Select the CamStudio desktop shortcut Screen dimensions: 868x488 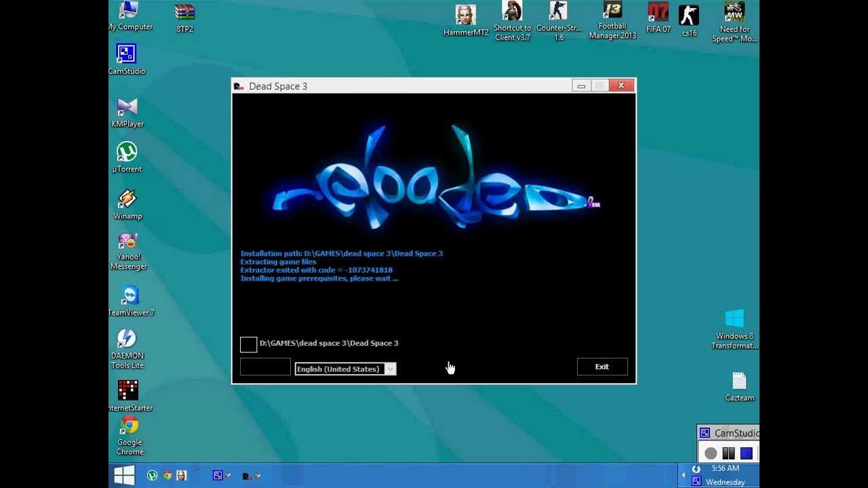coord(127,59)
